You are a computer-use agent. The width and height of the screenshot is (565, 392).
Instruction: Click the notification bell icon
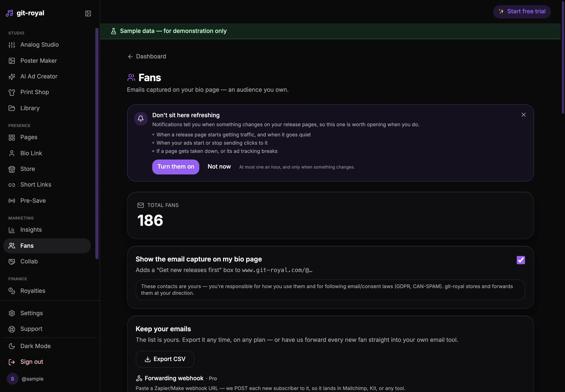pyautogui.click(x=141, y=119)
